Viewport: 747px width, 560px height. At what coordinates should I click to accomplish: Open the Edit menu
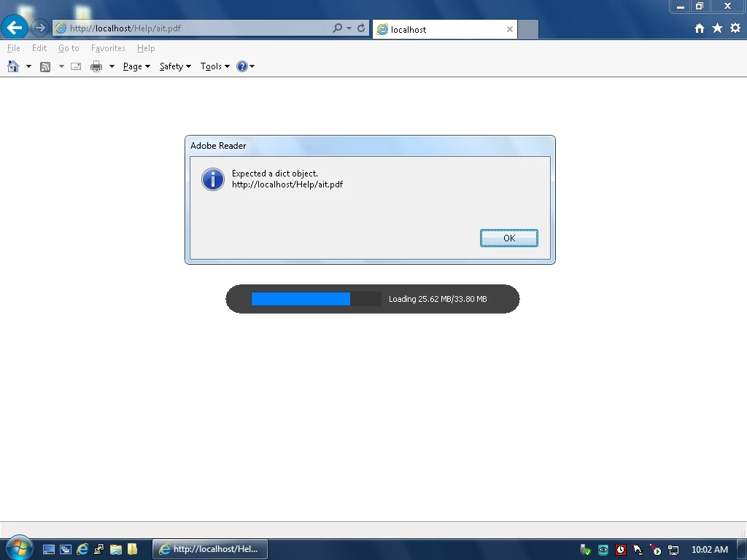coord(39,48)
